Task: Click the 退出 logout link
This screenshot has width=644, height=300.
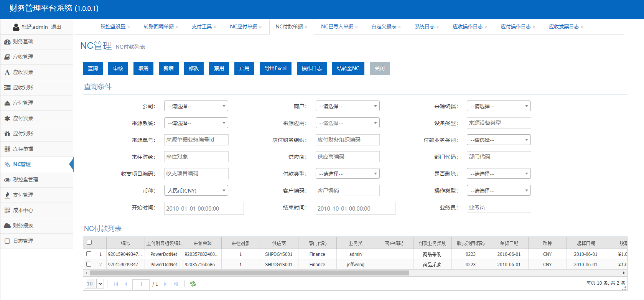Action: pyautogui.click(x=56, y=27)
